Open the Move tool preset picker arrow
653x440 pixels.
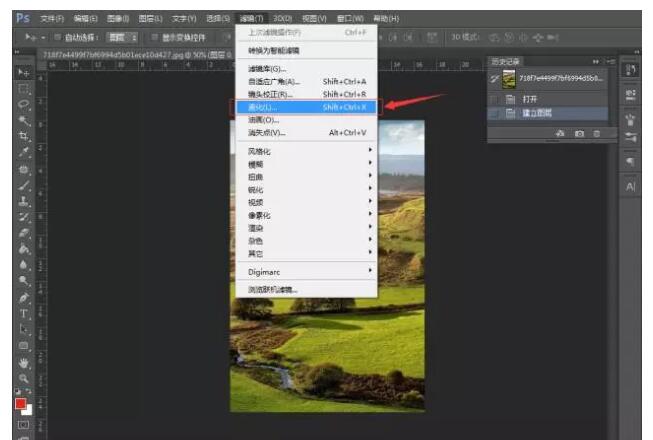[x=43, y=37]
